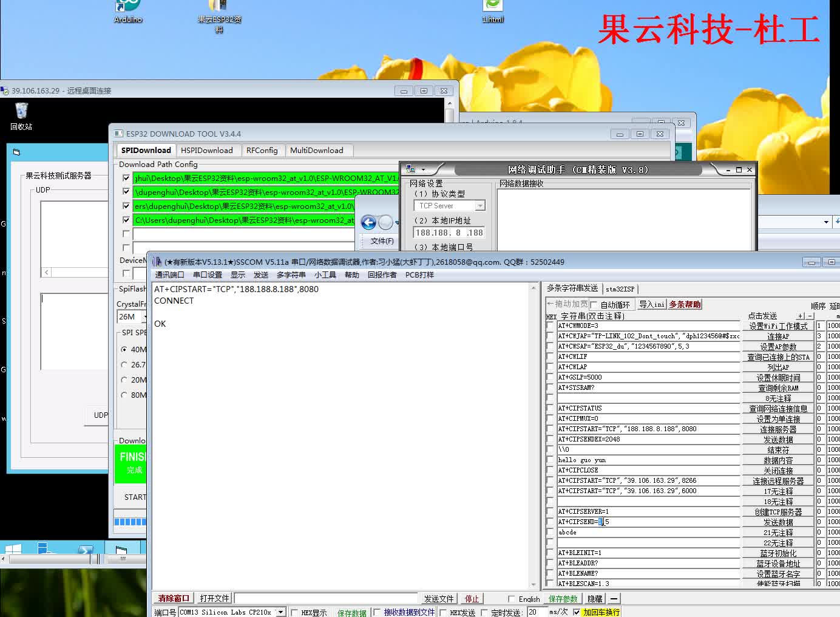This screenshot has height=617, width=840.
Task: Expand the COM13 port number dropdown
Action: [x=280, y=612]
